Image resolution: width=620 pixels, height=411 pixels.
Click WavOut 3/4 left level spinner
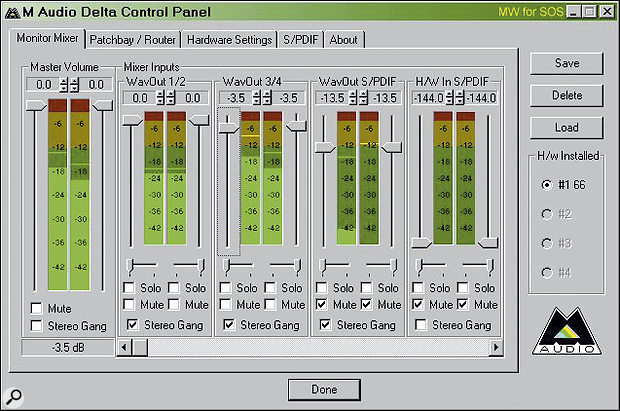[257, 98]
